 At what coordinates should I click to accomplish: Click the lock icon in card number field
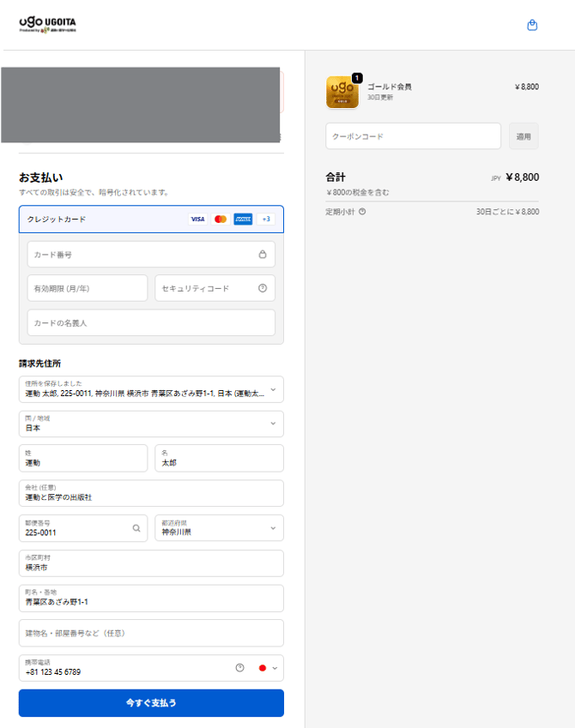click(263, 255)
